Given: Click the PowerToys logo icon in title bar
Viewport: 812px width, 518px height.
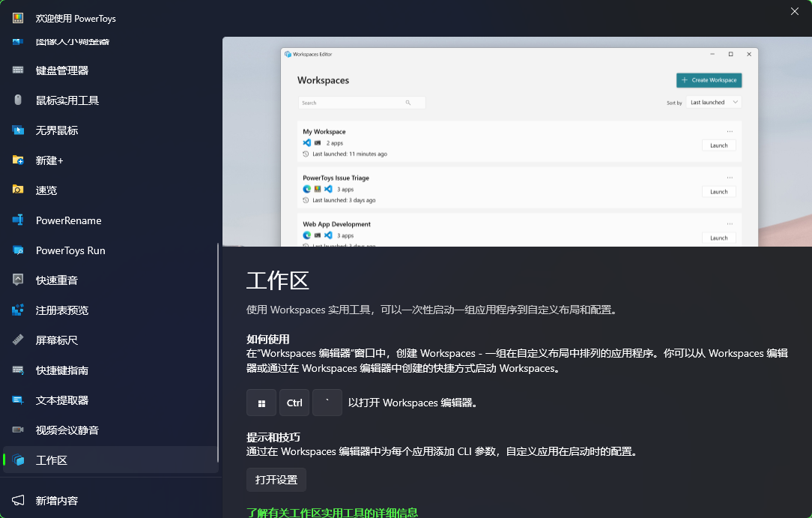Looking at the screenshot, I should click(x=18, y=18).
